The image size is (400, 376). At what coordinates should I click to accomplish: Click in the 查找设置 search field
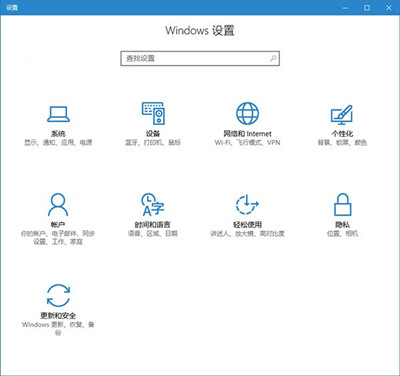click(x=200, y=58)
